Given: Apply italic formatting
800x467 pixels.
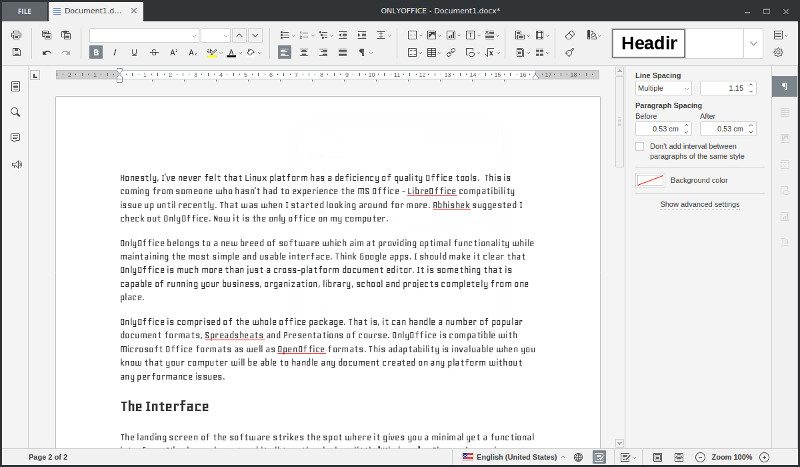Looking at the screenshot, I should pos(115,52).
